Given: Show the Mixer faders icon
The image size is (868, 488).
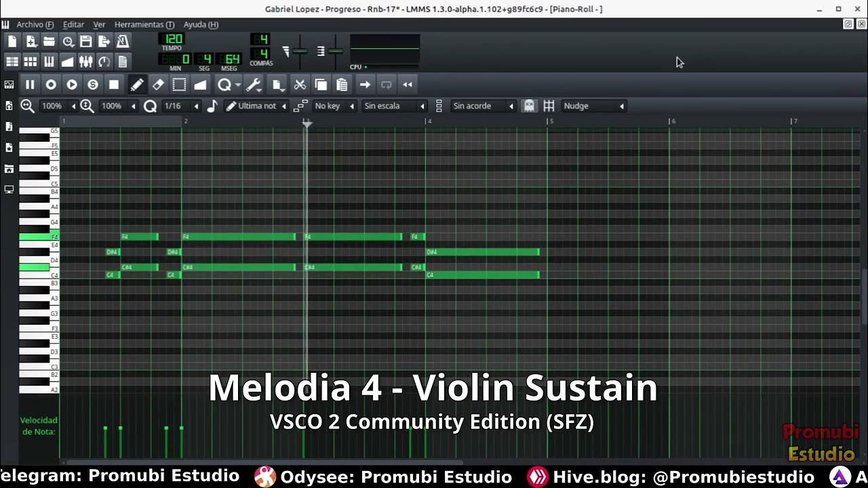Looking at the screenshot, I should point(86,62).
